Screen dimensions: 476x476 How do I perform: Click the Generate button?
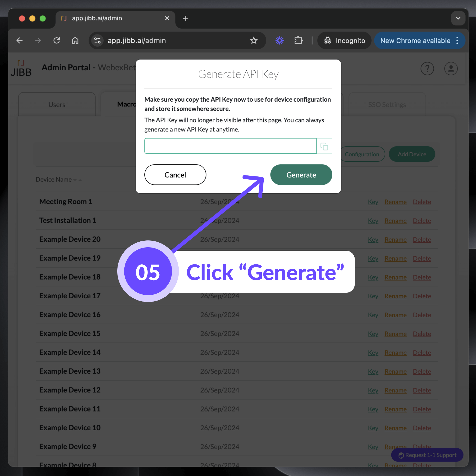(301, 175)
